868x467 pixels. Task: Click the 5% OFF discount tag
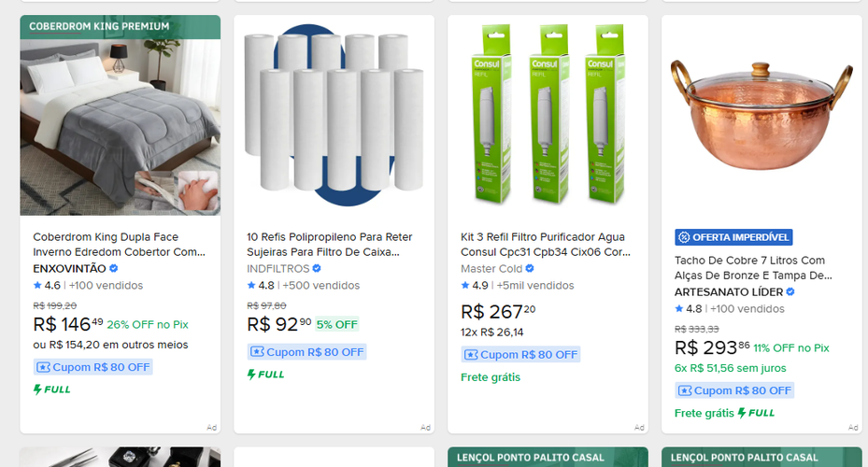click(x=337, y=324)
